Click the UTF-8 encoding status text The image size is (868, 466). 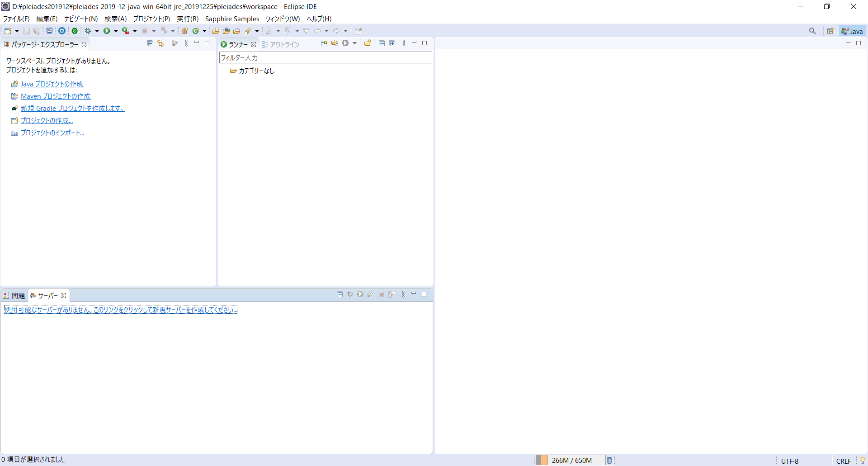[x=790, y=461]
